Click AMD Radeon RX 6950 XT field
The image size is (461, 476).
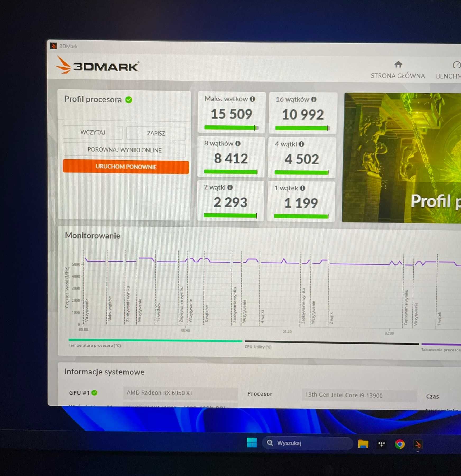[181, 393]
